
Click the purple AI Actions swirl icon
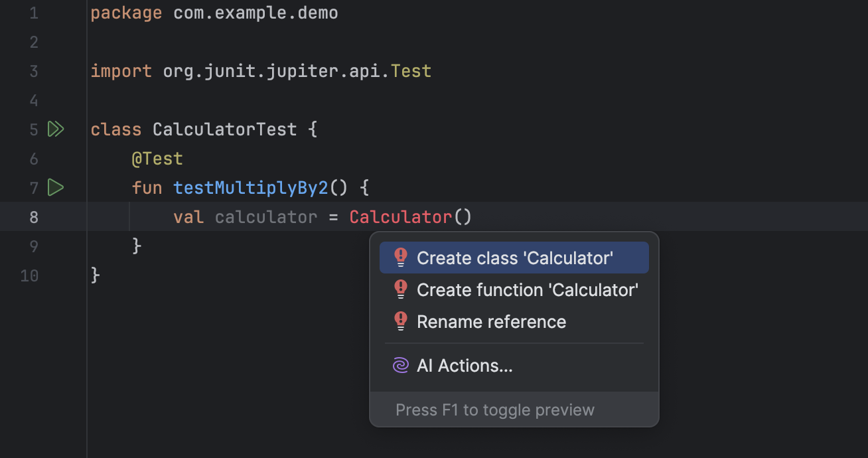[x=400, y=365]
